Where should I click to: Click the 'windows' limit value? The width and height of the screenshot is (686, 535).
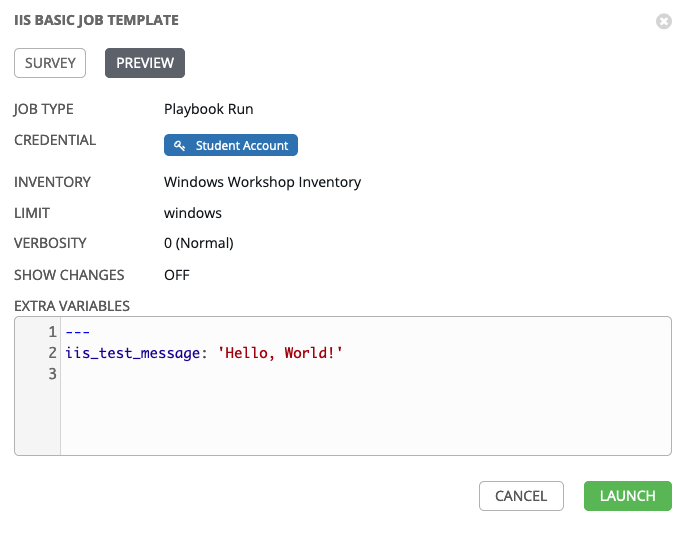(x=192, y=213)
